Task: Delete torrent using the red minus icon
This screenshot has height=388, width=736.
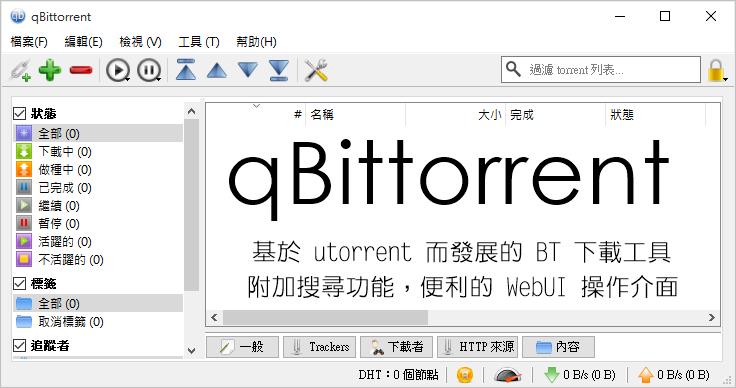Action: point(81,70)
